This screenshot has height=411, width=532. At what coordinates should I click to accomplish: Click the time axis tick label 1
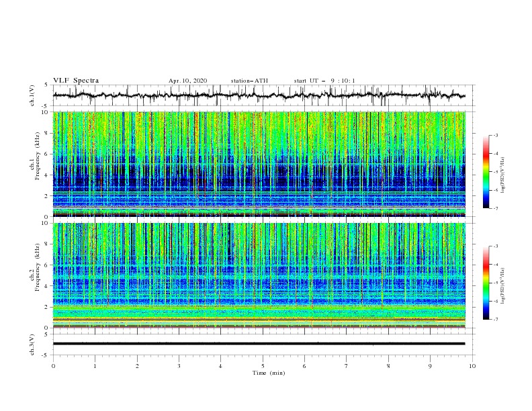pos(95,366)
